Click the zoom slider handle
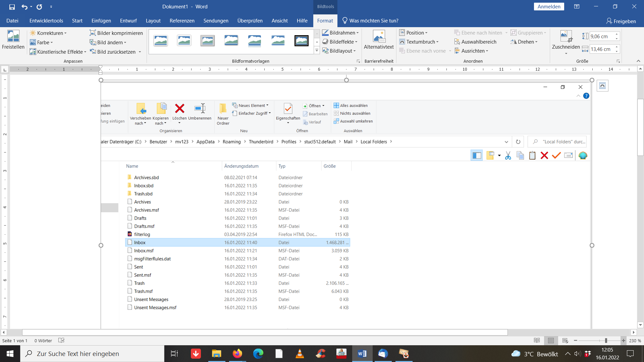Image resolution: width=644 pixels, height=362 pixels. tap(606, 341)
